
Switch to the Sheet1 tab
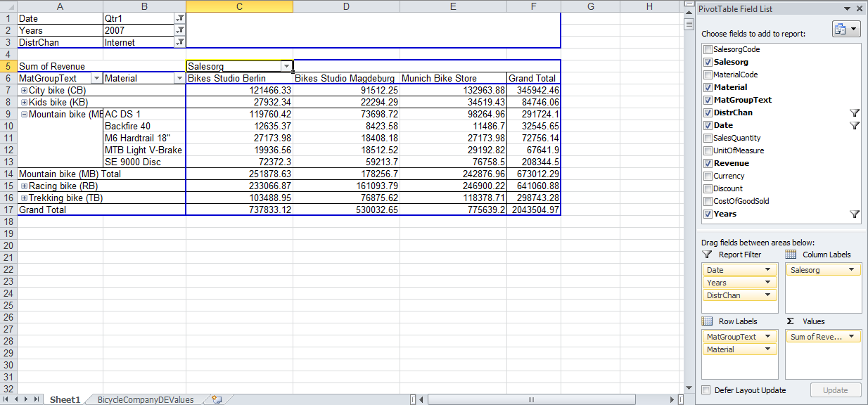click(x=65, y=399)
